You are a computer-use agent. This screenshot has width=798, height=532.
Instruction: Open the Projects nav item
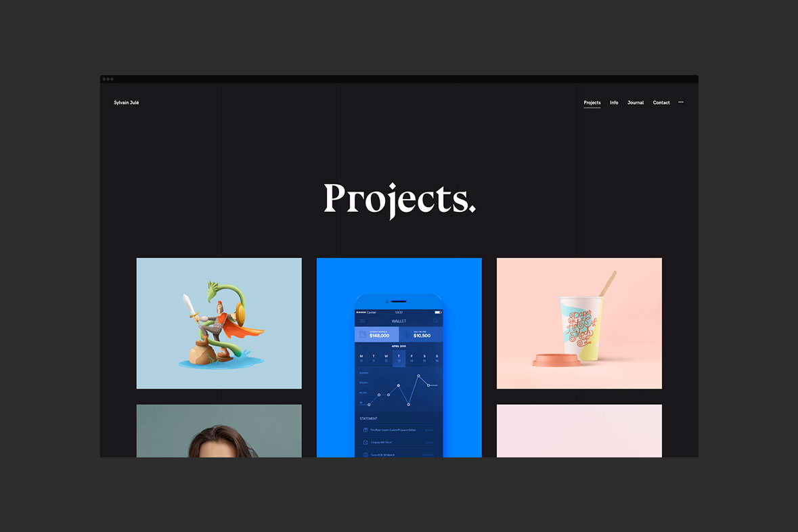click(592, 103)
